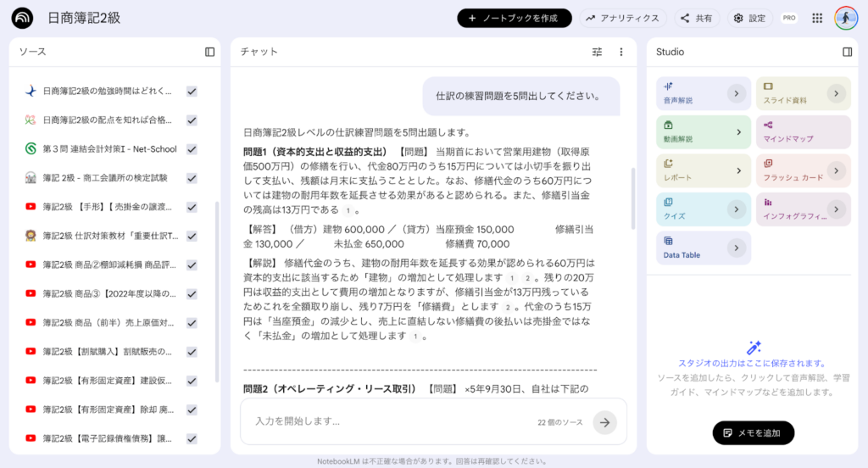Image resolution: width=868 pixels, height=468 pixels.
Task: Collapse the Studio panel using its icon
Action: click(847, 52)
